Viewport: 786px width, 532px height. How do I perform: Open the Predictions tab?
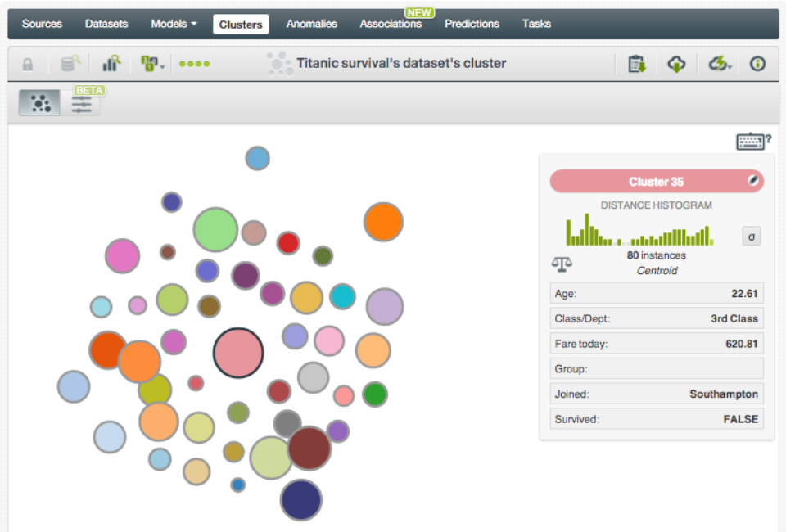(472, 24)
